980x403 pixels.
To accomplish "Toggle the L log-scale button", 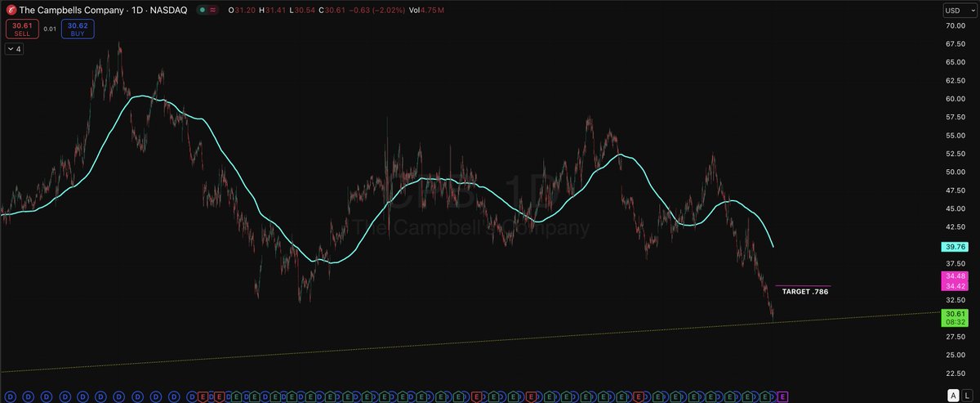I will (967, 395).
